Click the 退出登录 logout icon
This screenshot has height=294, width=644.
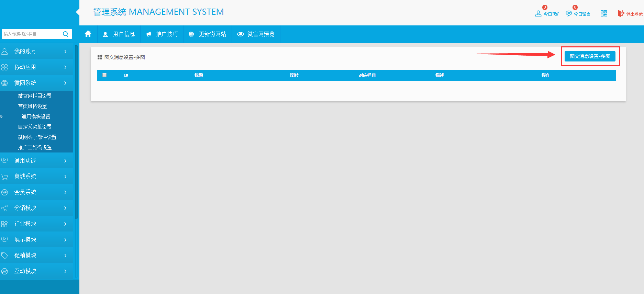tap(621, 13)
